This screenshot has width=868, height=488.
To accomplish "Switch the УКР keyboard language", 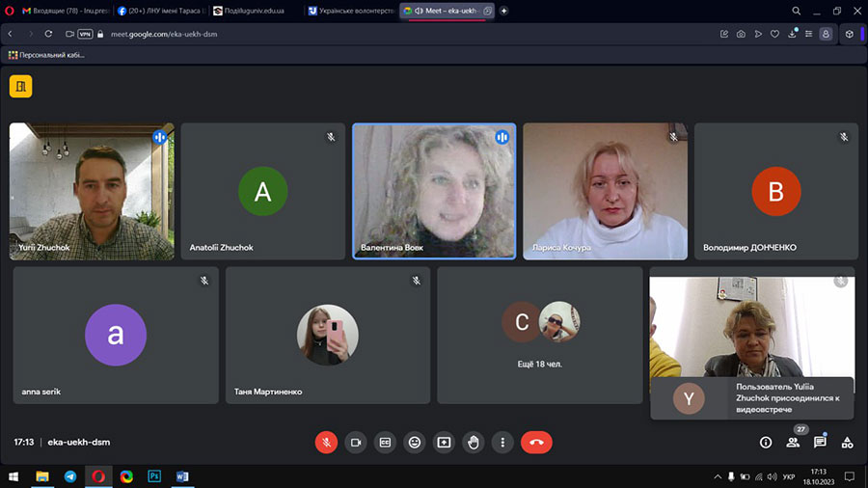I will tap(789, 476).
